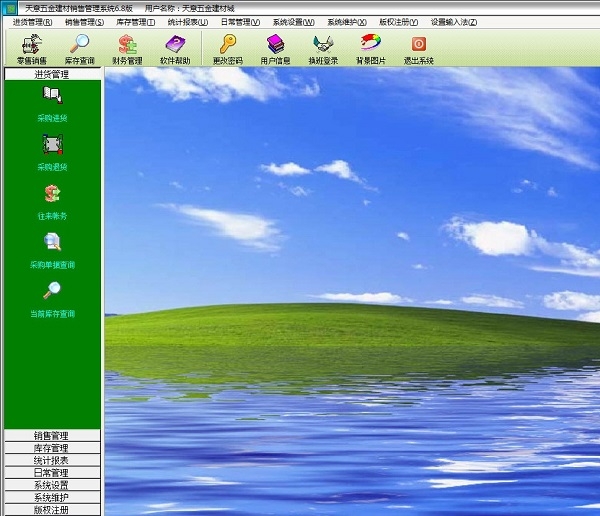This screenshot has height=516, width=600.
Task: Open the 进货管理(R) menu
Action: (33, 22)
